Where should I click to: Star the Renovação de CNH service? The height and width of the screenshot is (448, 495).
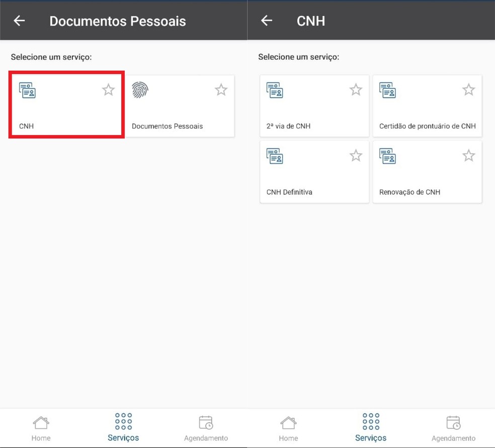pos(468,156)
